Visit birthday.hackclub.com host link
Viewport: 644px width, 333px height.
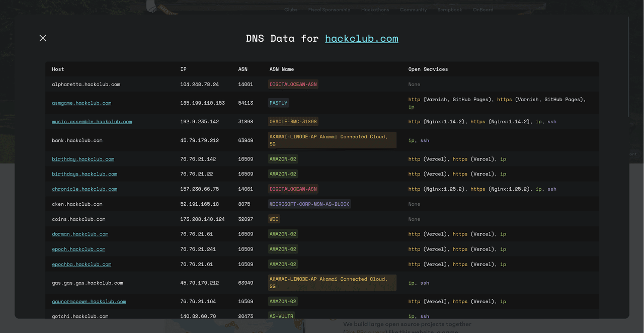point(83,159)
